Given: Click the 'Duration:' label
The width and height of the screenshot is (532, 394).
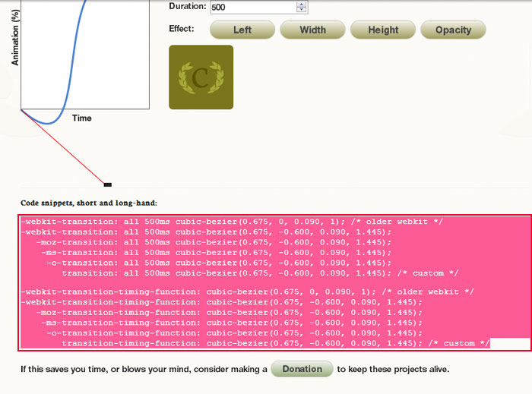Looking at the screenshot, I should pyautogui.click(x=187, y=6).
